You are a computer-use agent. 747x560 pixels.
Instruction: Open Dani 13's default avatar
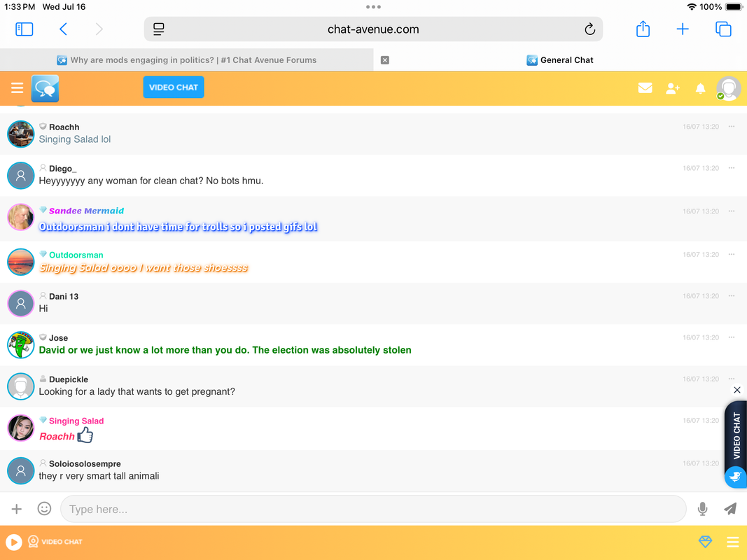coord(21,303)
